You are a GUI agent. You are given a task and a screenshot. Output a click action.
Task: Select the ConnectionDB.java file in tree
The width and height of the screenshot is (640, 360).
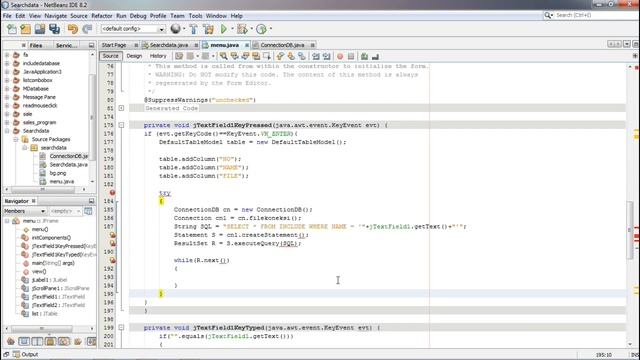click(x=68, y=156)
